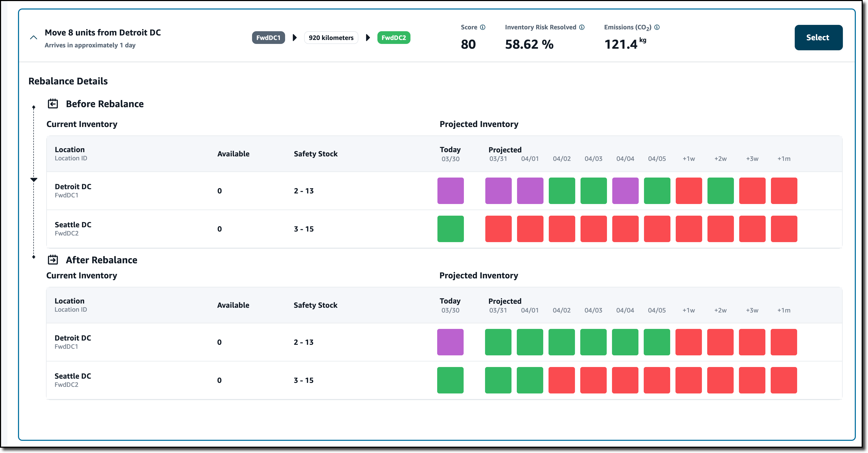
Task: Click the Before Rebalance calendar icon
Action: coord(53,104)
